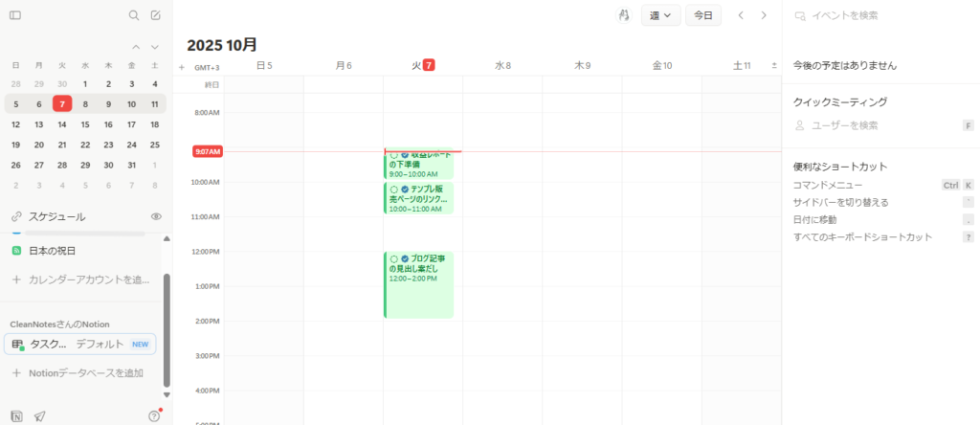Toggle the left sidebar panel icon
Screen dimensions: 980x425
tap(15, 15)
